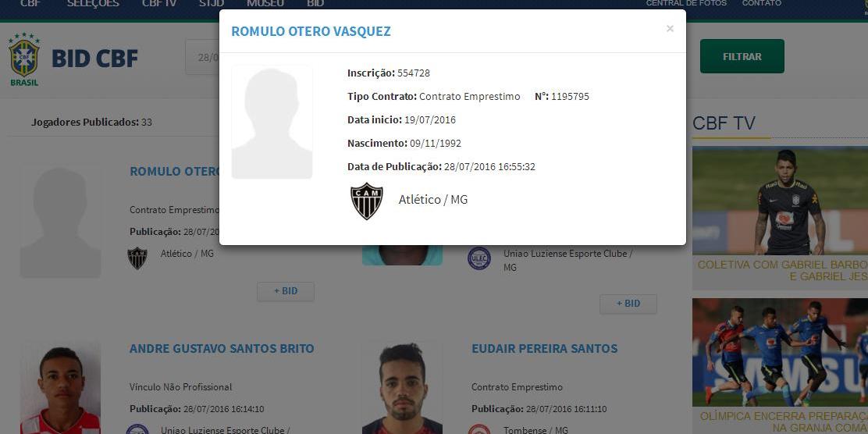Click the FILTRAR button
This screenshot has height=434, width=868.
[742, 56]
